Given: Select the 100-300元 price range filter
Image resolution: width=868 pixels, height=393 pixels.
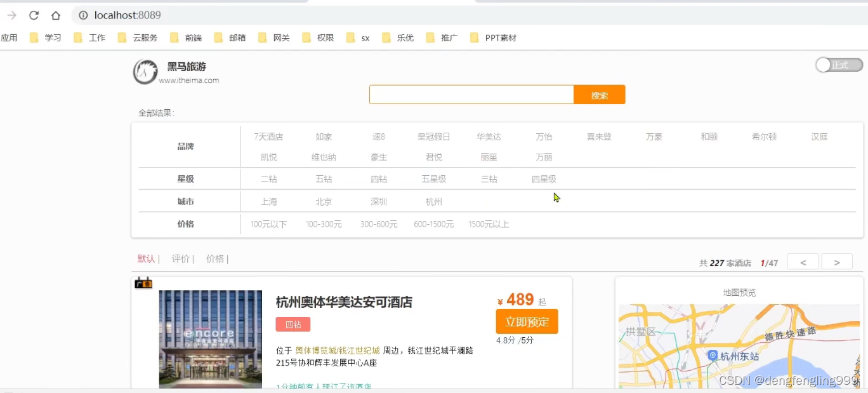Looking at the screenshot, I should [x=324, y=224].
